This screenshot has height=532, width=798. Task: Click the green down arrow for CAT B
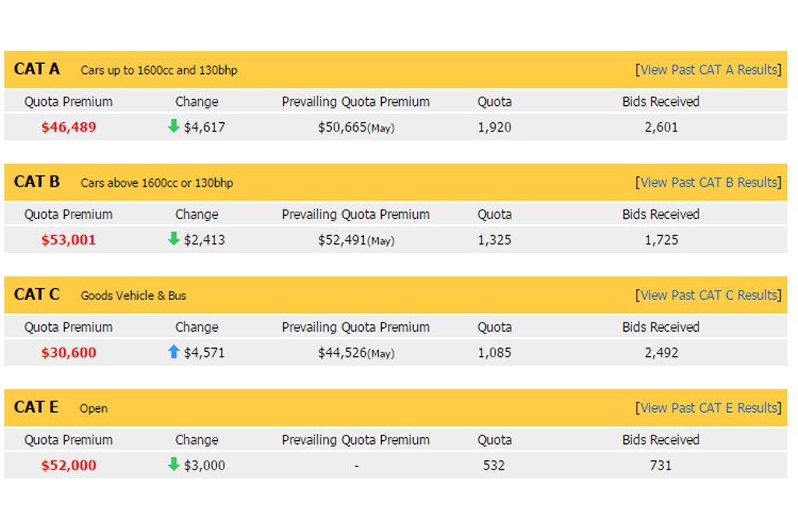click(174, 239)
